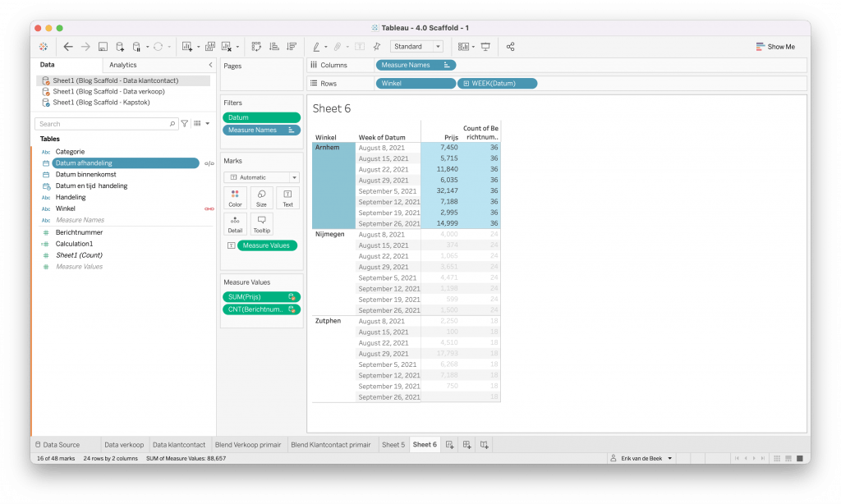This screenshot has height=504, width=841.
Task: Click the Save icon in toolbar
Action: tap(103, 47)
